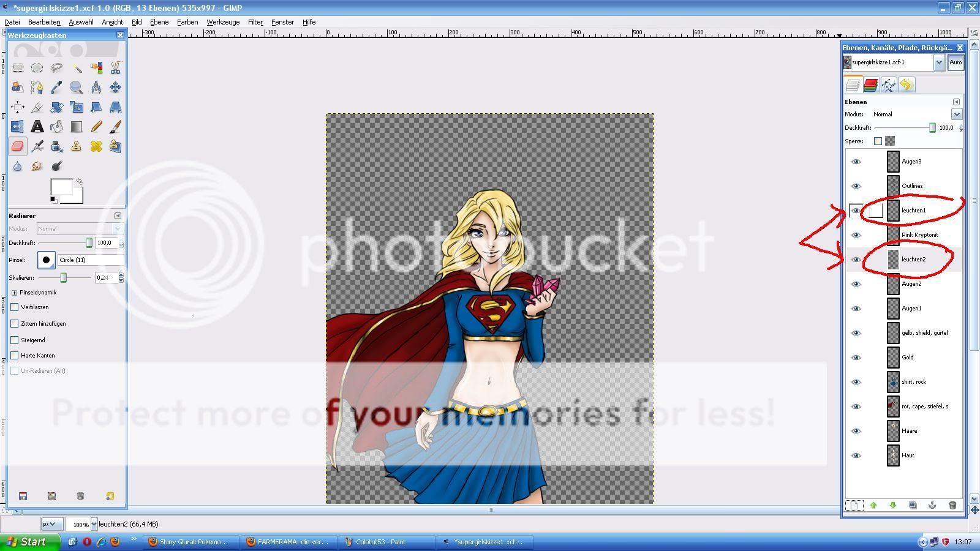Delete layer trash button
The image size is (980, 551).
[x=952, y=505]
